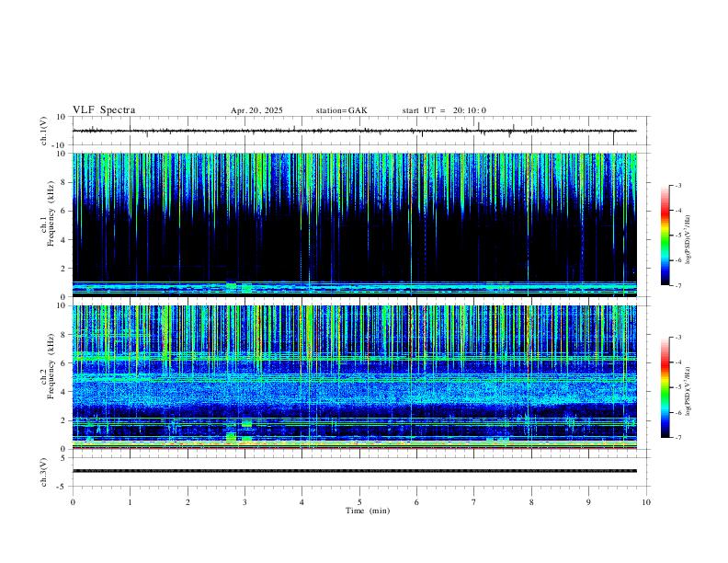728x563 pixels.
Task: Click the ch.1 color bar "log(PSD)" label
Action: click(688, 239)
